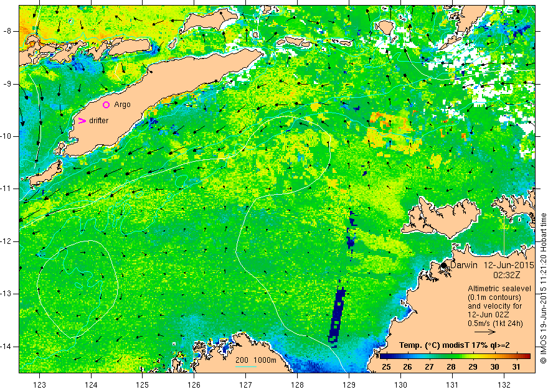Viewport: 548px width, 392px height.
Task: Click the longitude axis label 123
Action: coord(39,385)
